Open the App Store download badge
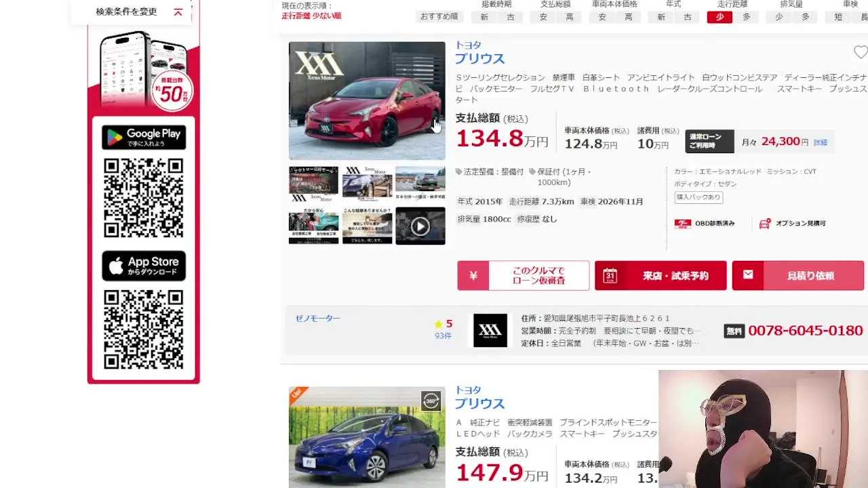868x488 pixels. point(144,266)
